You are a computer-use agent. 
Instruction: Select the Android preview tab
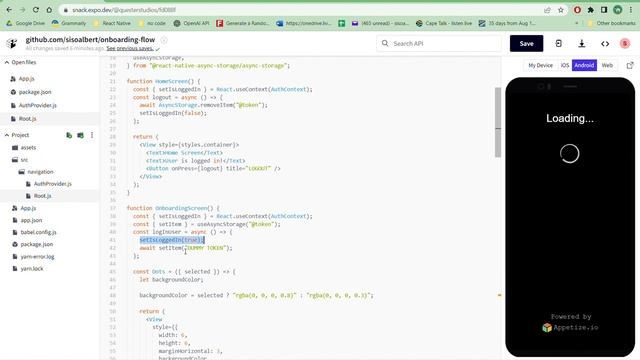[584, 65]
